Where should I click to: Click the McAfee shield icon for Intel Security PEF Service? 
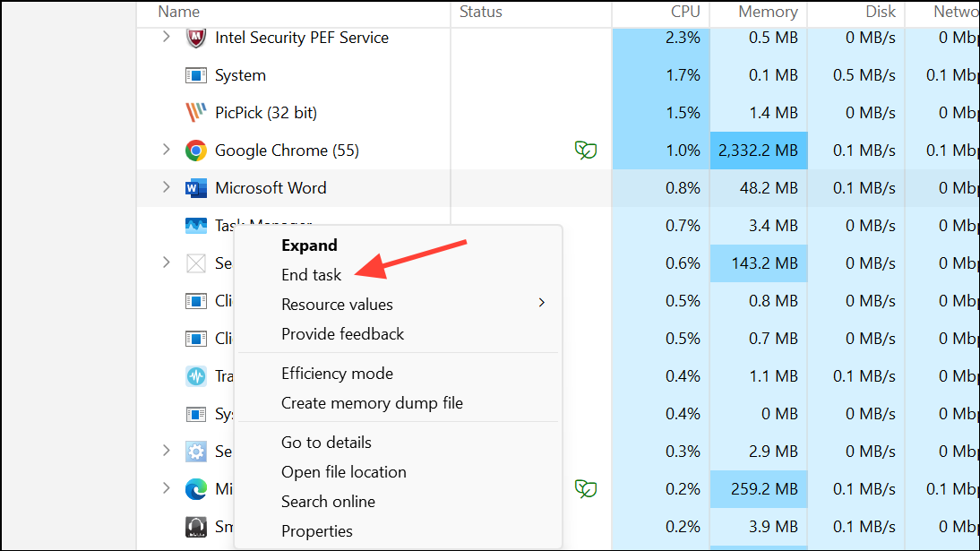point(195,38)
